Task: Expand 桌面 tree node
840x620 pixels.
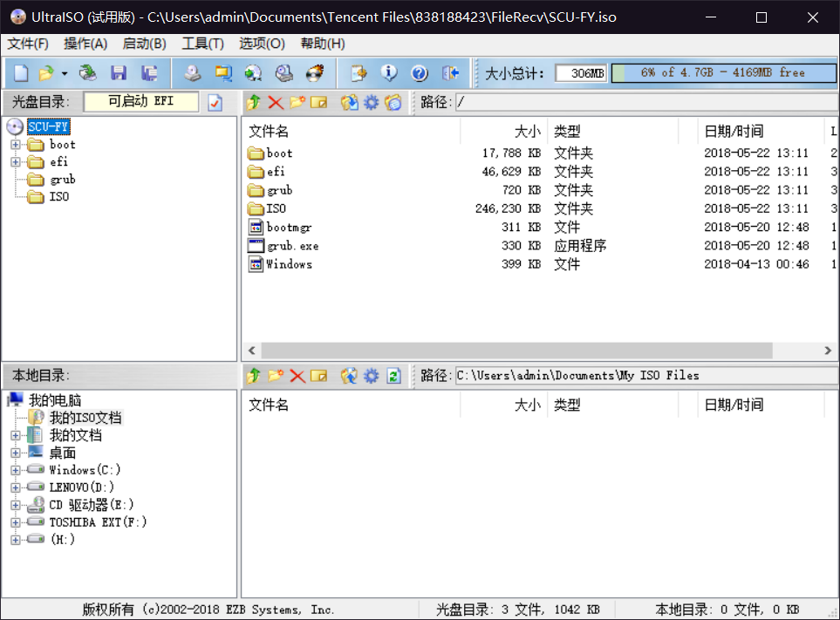Action: coord(16,453)
